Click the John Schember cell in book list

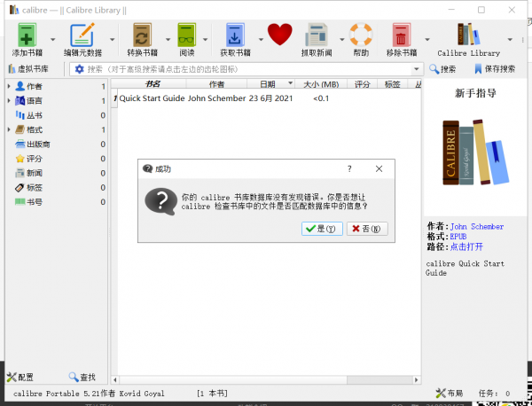coord(217,98)
